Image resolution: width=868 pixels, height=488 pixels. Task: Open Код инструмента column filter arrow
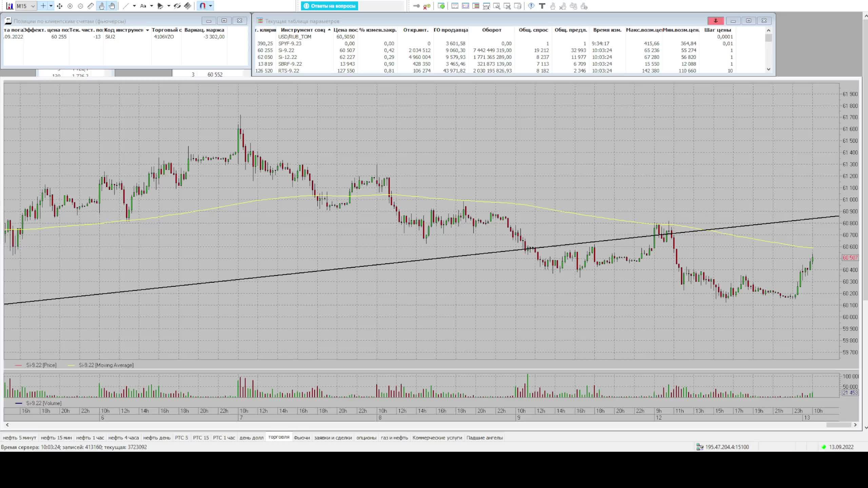coord(147,30)
